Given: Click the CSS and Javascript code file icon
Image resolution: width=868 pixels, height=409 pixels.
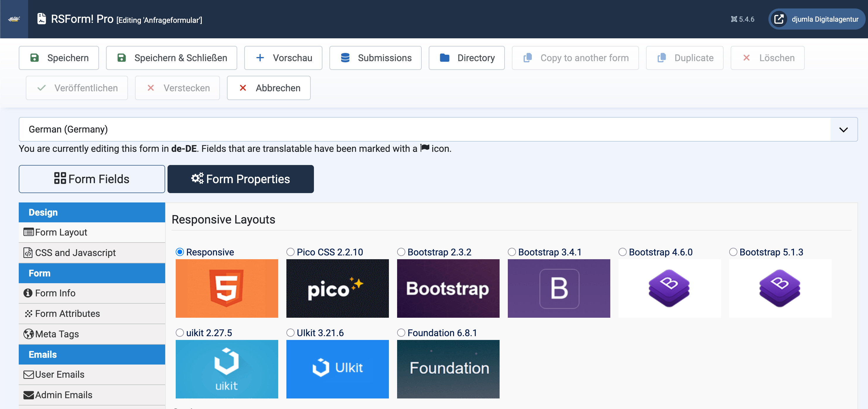Looking at the screenshot, I should point(28,252).
